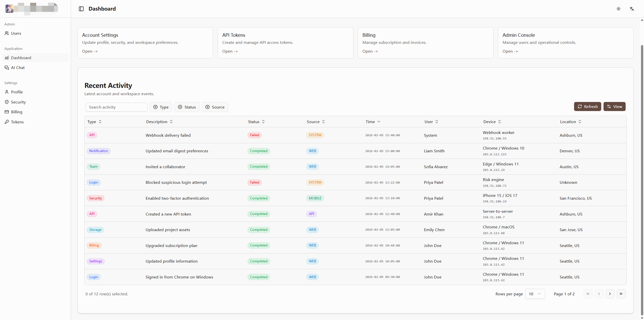This screenshot has height=320, width=644.
Task: Click Open link in Billing card
Action: tap(370, 51)
